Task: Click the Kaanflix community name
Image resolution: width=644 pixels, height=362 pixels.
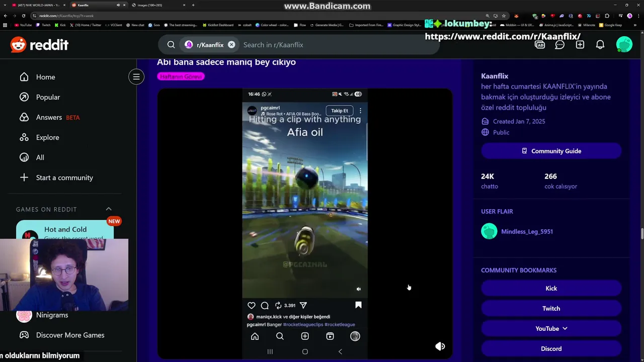Action: pyautogui.click(x=495, y=76)
